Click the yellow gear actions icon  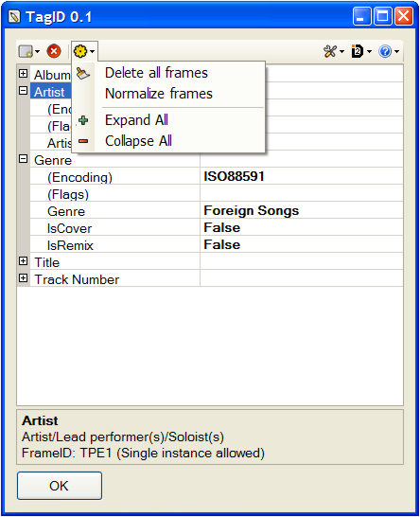(x=80, y=51)
